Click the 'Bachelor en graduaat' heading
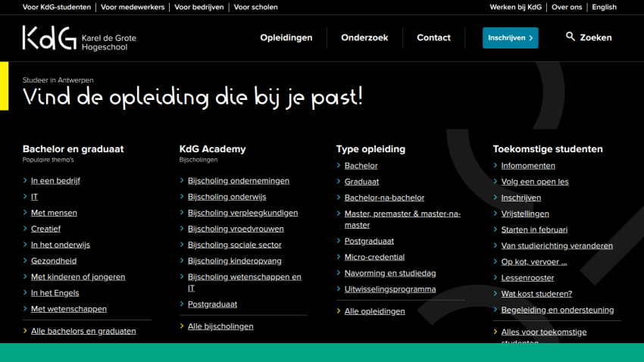 click(73, 149)
